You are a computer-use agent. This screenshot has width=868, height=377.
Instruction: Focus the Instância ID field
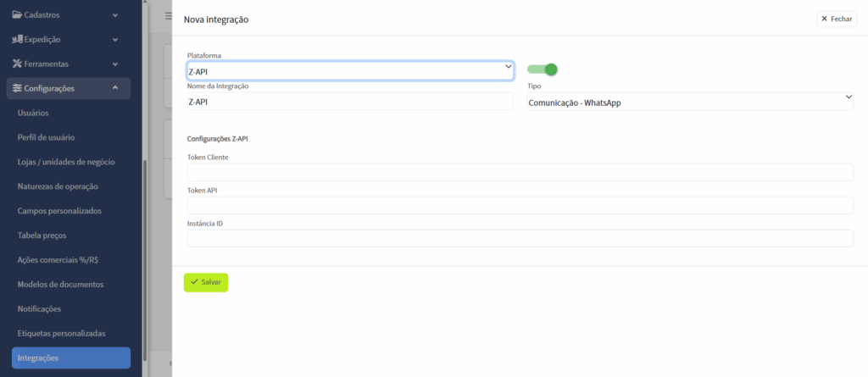coord(520,238)
